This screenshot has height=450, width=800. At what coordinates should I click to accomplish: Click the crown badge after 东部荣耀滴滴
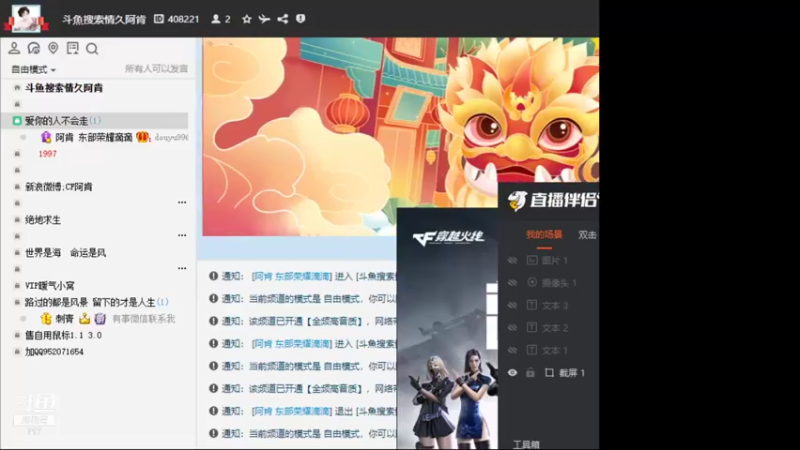(142, 137)
